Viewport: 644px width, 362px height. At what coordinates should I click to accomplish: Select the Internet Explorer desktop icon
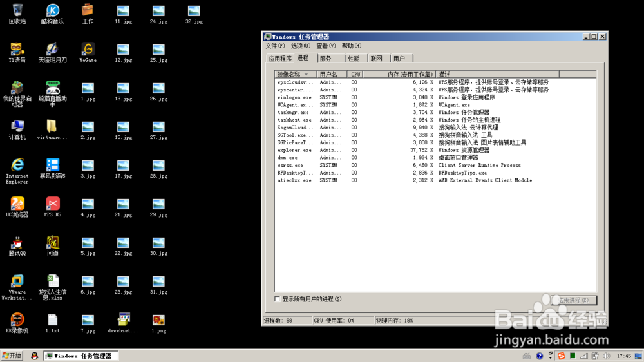click(x=17, y=171)
